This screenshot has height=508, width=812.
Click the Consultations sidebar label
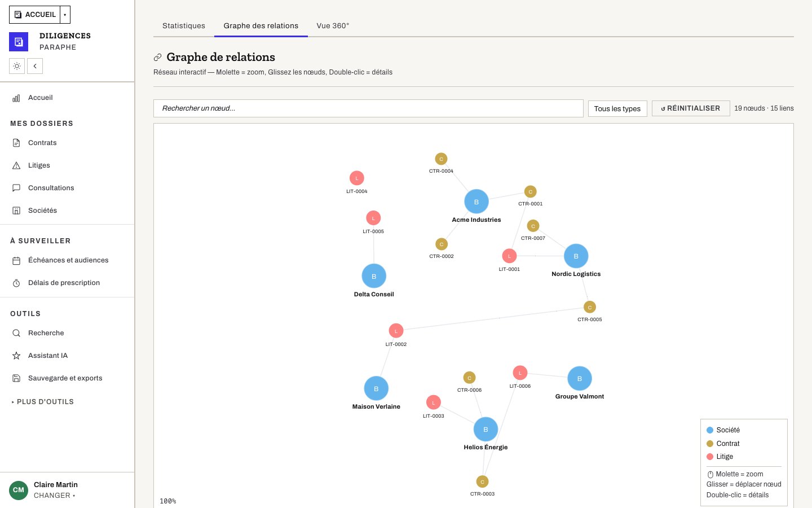click(51, 188)
